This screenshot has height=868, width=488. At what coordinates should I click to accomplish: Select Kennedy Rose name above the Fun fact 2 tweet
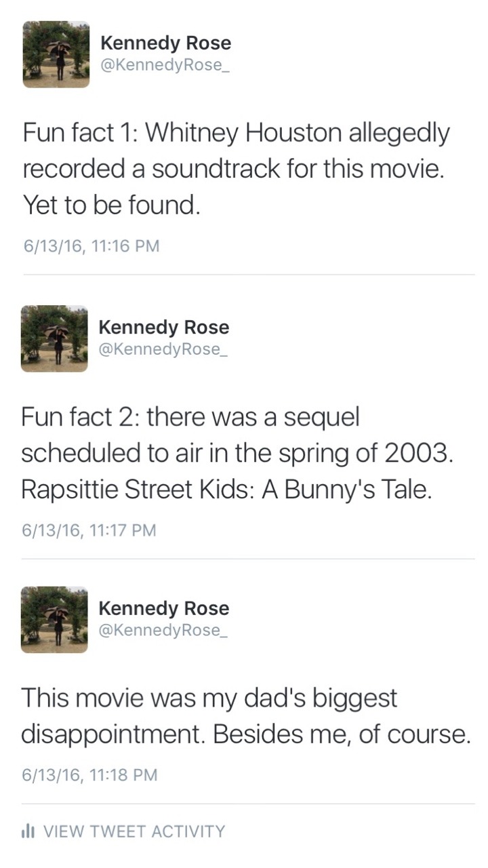pos(163,328)
